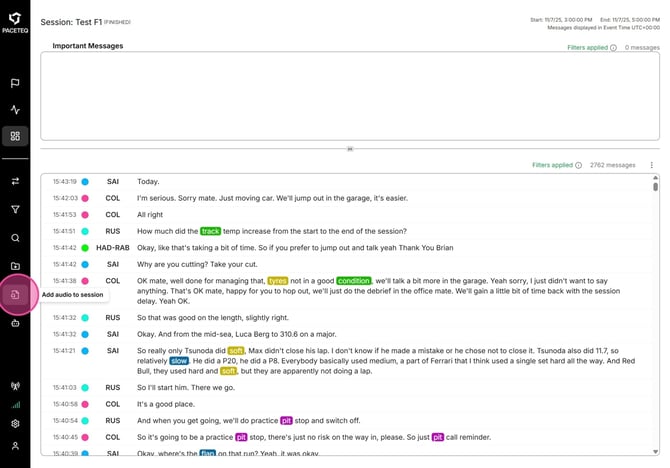The width and height of the screenshot is (670, 468).
Task: Click the Session: Test F1 title
Action: tap(71, 22)
